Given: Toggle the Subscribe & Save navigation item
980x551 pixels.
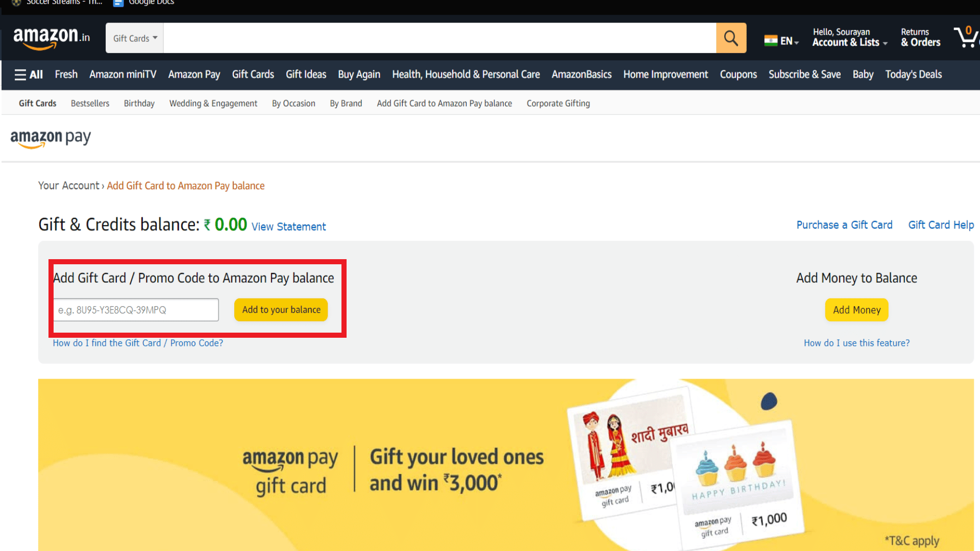Looking at the screenshot, I should click(805, 74).
